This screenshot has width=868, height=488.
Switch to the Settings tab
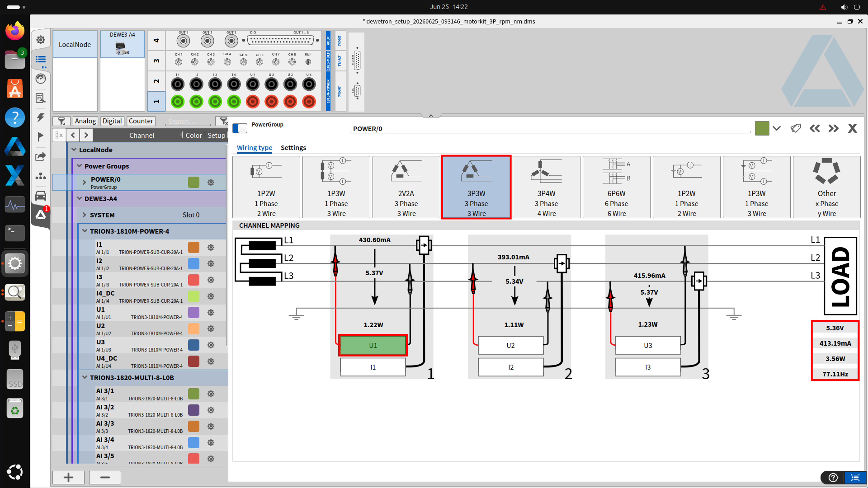(294, 147)
